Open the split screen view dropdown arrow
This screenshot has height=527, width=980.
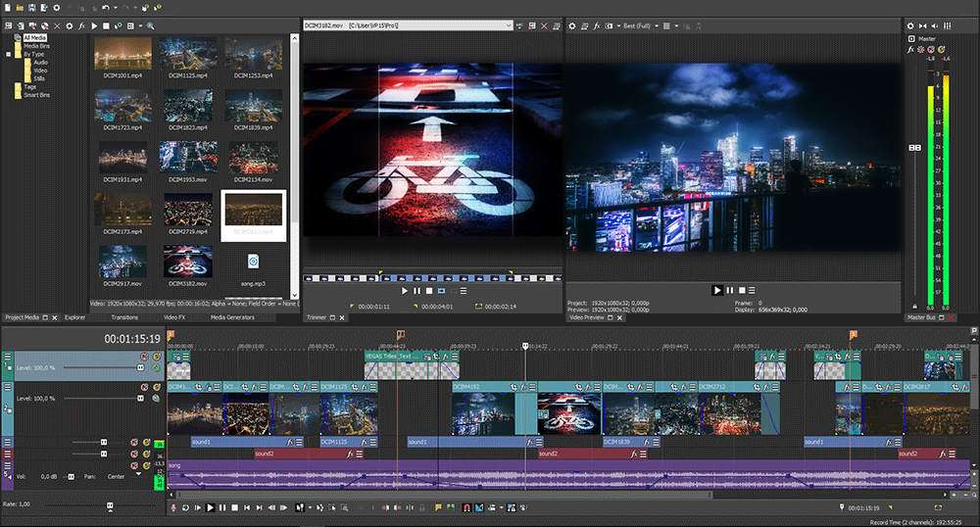[618, 26]
